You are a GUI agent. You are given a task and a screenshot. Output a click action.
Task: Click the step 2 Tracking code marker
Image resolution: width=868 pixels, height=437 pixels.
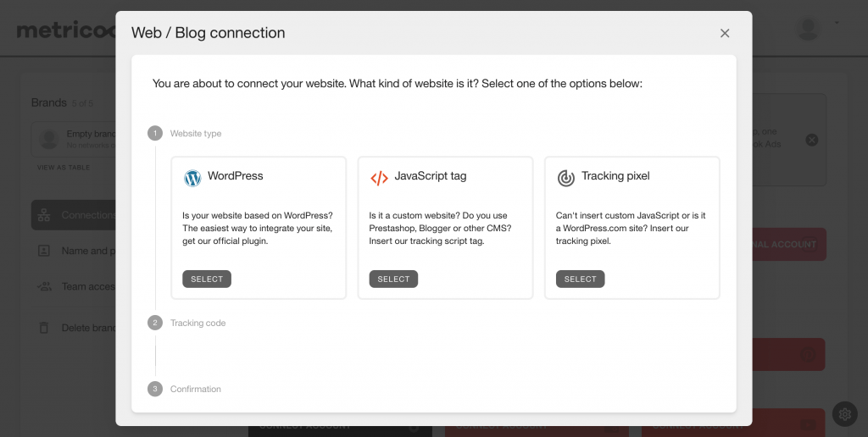pos(155,323)
